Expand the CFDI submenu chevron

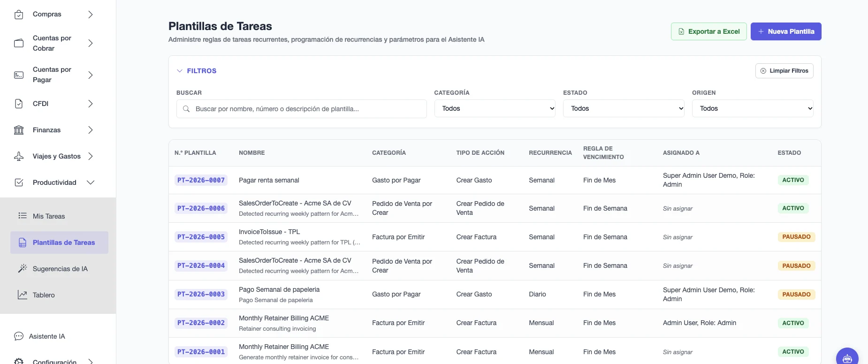tap(91, 104)
